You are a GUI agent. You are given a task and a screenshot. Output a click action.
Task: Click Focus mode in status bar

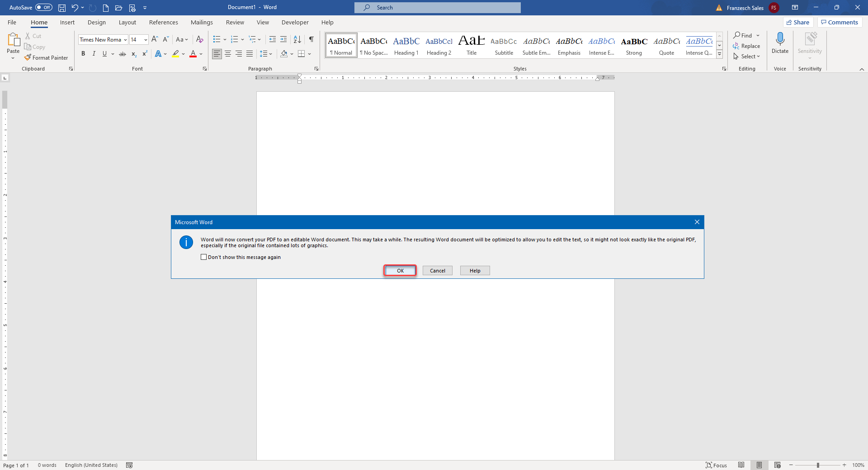point(717,465)
